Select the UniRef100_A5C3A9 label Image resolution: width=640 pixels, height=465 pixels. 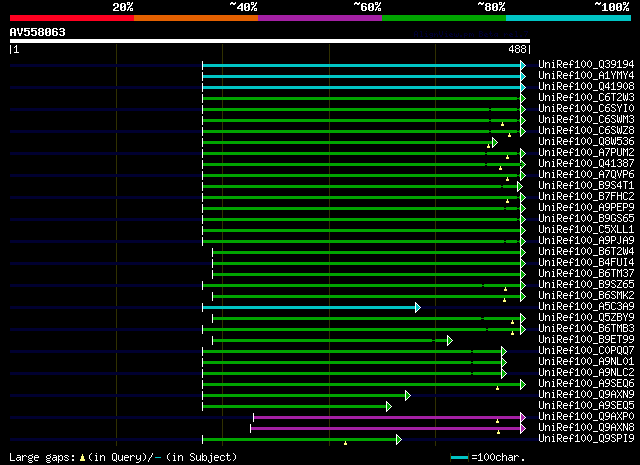(x=586, y=307)
